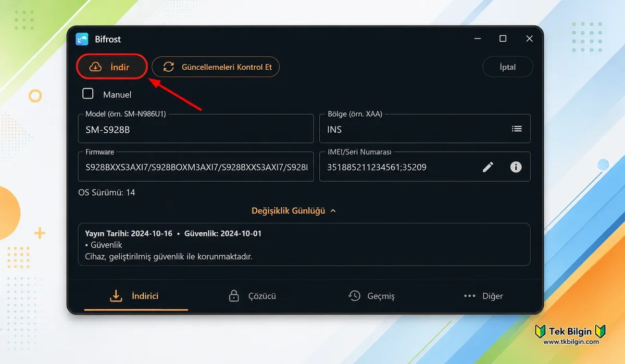
Task: Click the cloud download icon on İndir
Action: point(96,67)
